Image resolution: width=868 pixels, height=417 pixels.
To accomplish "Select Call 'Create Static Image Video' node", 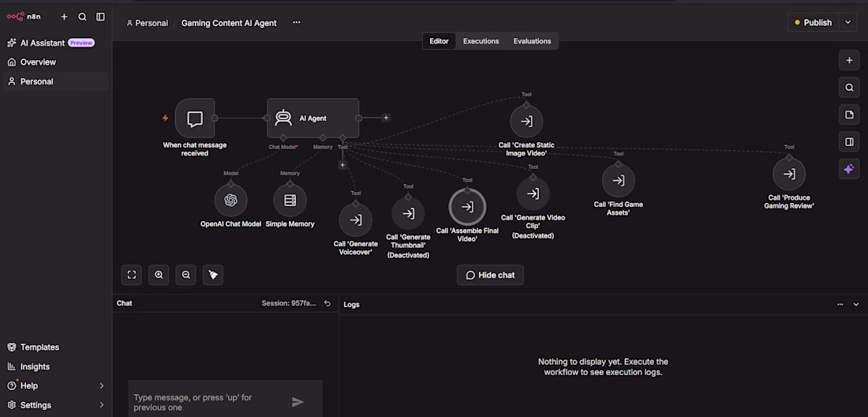I will coord(526,122).
